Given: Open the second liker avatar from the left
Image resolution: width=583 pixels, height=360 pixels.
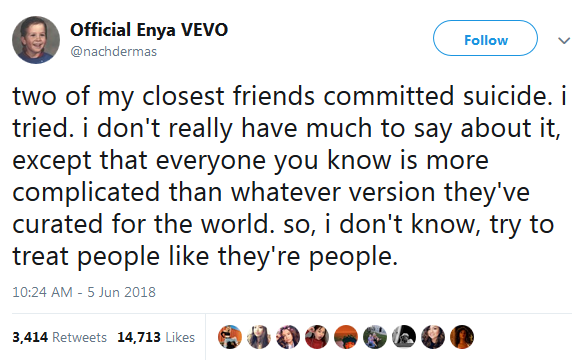Looking at the screenshot, I should (259, 337).
